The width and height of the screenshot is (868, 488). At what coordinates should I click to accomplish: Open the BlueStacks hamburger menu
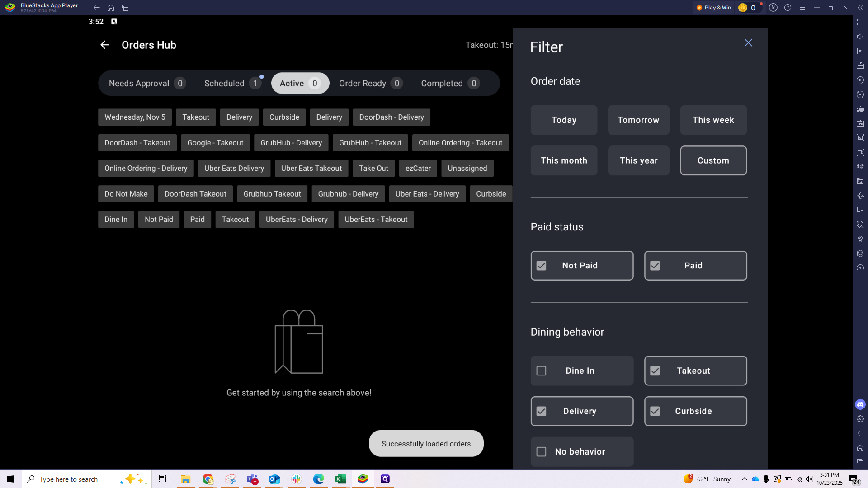(x=802, y=8)
